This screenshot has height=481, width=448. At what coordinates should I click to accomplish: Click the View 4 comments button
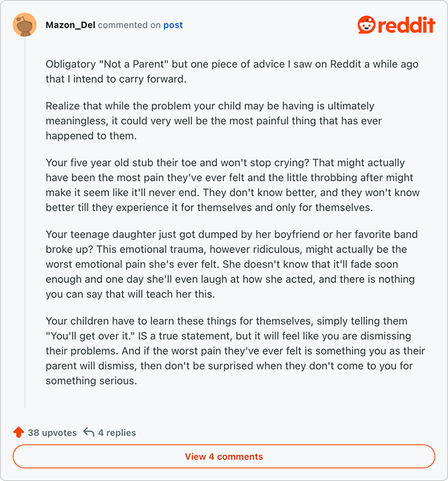(224, 457)
